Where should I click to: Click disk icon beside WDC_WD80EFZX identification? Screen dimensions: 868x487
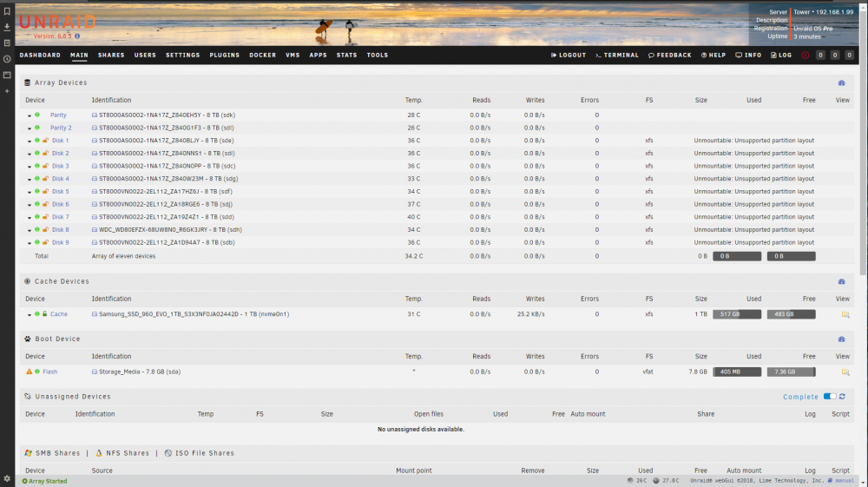point(94,230)
